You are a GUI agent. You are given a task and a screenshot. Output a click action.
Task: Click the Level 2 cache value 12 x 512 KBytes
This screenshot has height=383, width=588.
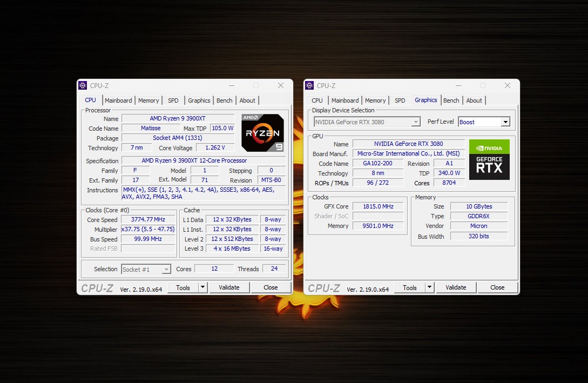coord(232,239)
